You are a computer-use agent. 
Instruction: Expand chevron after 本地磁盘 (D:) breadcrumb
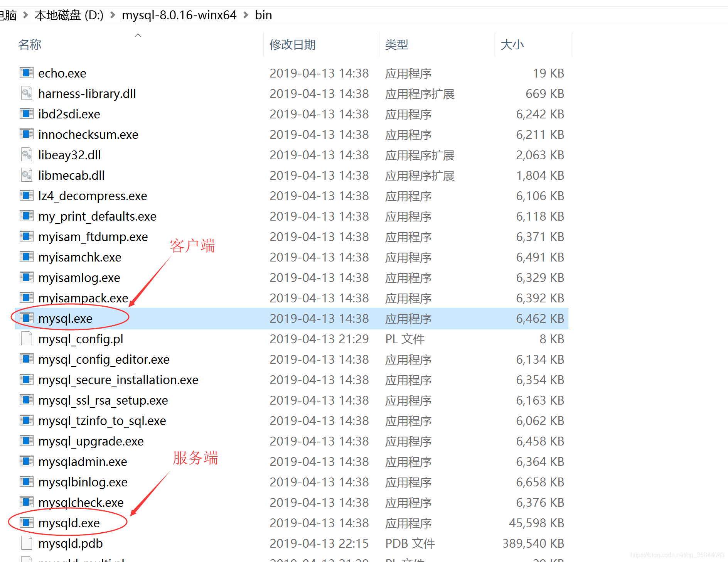(x=113, y=15)
